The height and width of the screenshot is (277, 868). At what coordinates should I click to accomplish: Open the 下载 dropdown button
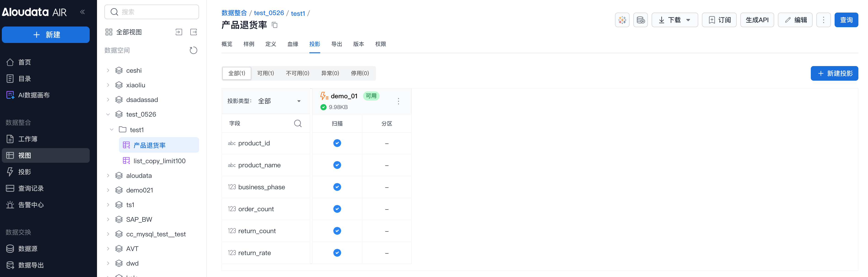[x=674, y=20]
